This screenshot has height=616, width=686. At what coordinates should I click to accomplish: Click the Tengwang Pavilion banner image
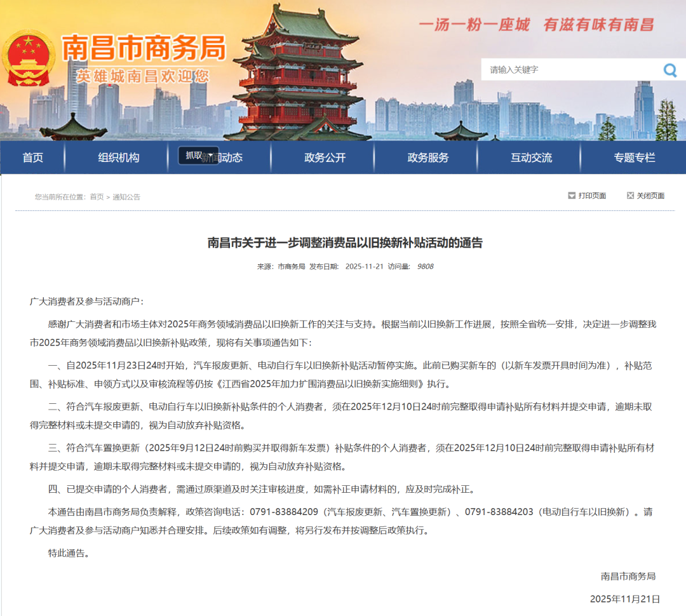[x=301, y=72]
